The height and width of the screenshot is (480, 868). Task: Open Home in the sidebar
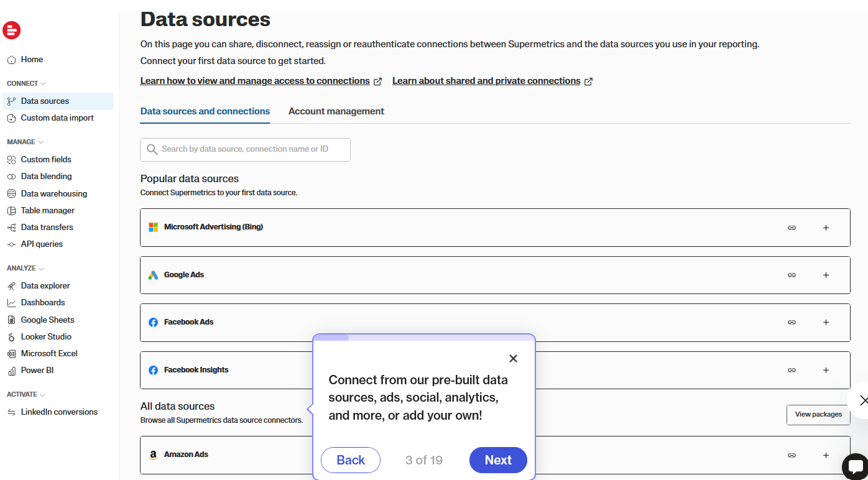(58, 60)
